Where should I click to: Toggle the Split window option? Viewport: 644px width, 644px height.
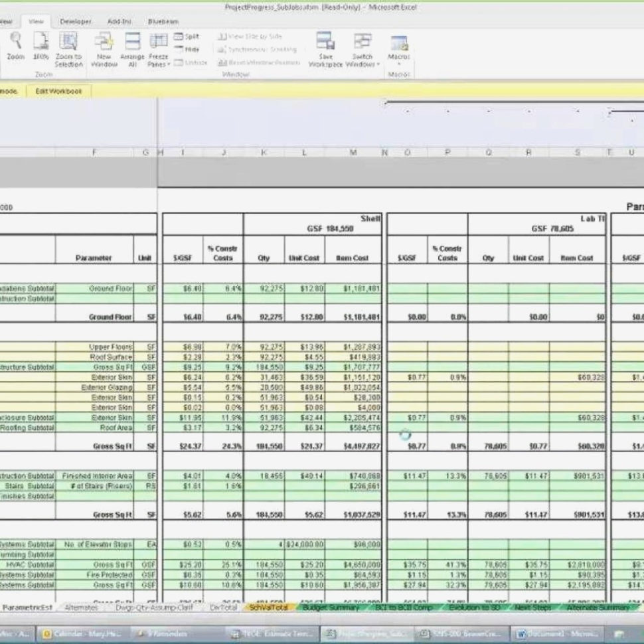pos(187,37)
